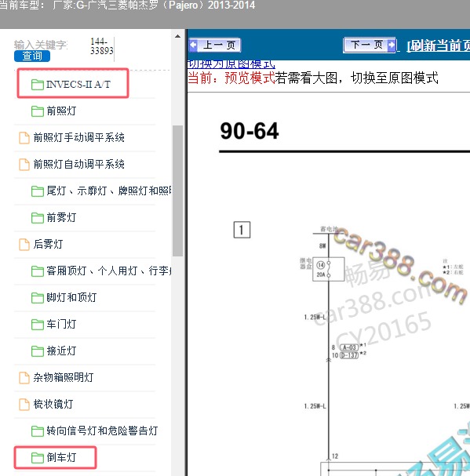470x476 pixels.
Task: Click the sidebar scroll-up arrow
Action: point(178,36)
